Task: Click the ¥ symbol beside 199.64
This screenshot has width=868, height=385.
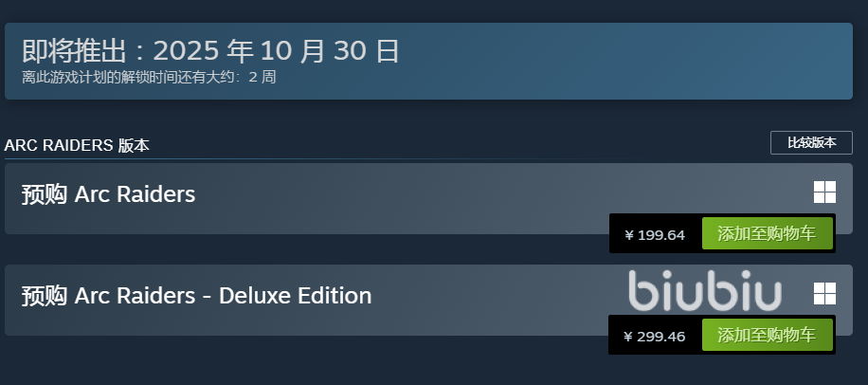Action: click(x=629, y=235)
